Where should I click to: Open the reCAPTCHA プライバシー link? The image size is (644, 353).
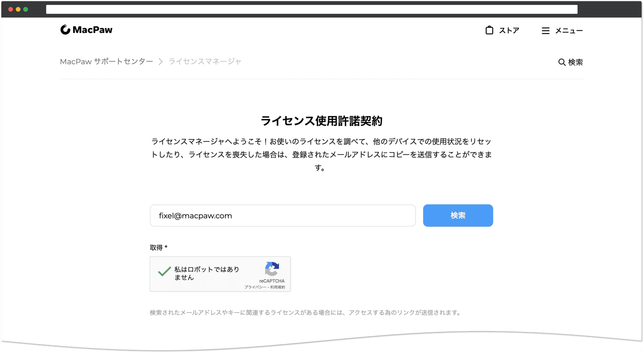click(255, 287)
